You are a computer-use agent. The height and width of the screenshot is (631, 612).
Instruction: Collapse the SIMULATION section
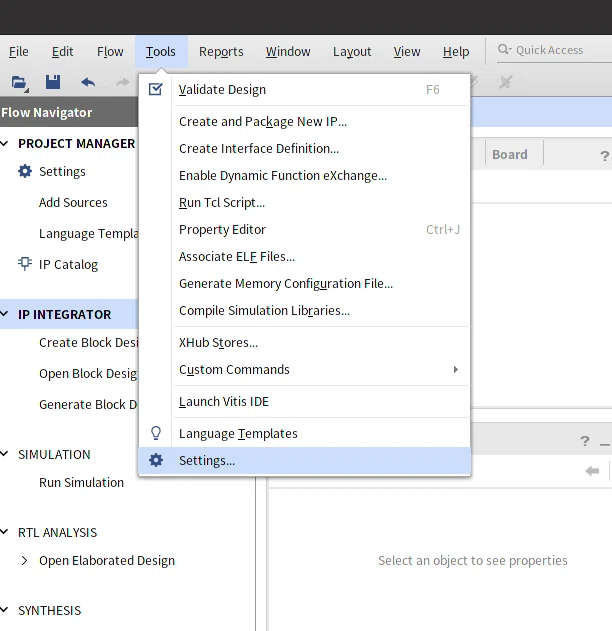coord(4,454)
